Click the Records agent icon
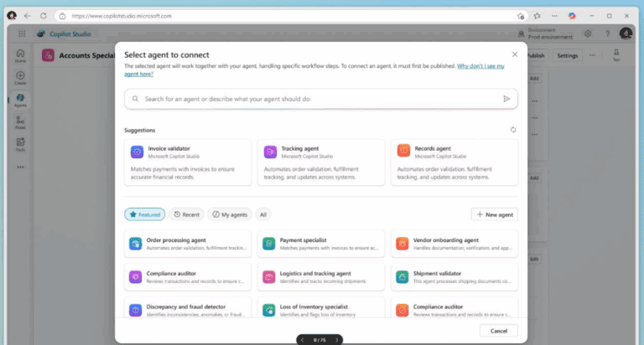This screenshot has height=345, width=644. (x=403, y=151)
